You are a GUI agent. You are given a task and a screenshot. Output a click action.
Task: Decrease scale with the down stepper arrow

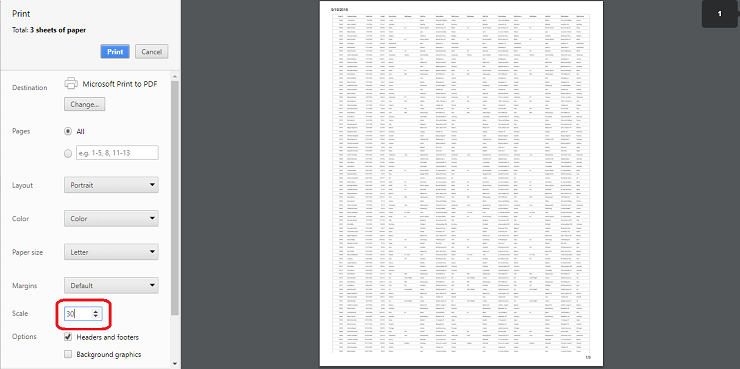pos(96,316)
